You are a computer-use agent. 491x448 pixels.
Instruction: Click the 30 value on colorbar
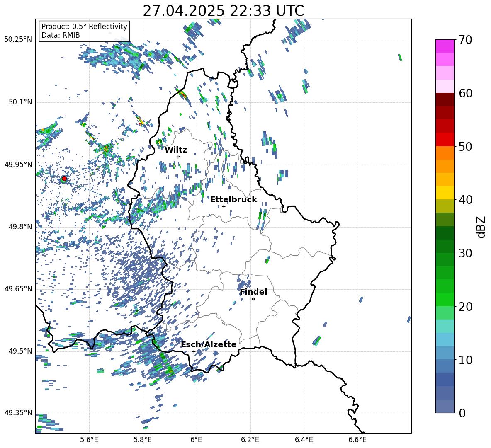tap(465, 253)
